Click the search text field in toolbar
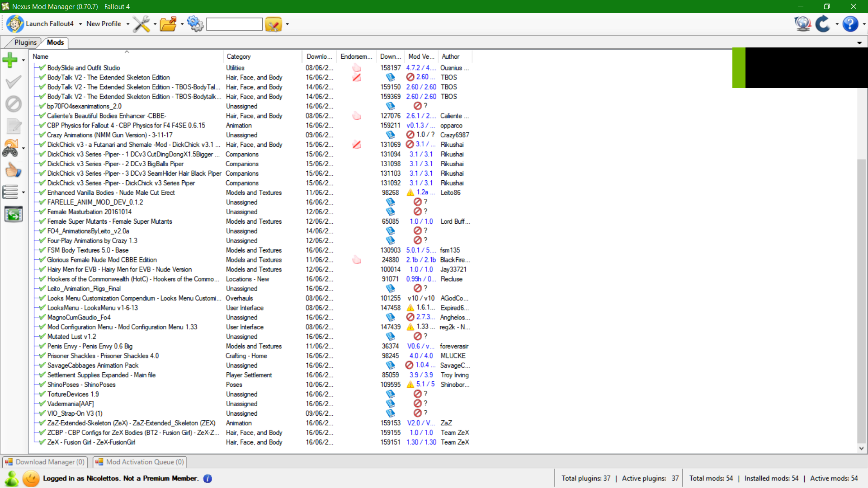Image resolution: width=868 pixels, height=488 pixels. [234, 24]
